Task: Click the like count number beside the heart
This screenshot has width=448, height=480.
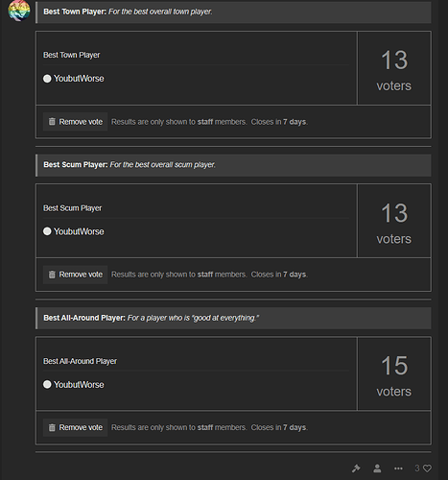Action: [417, 468]
